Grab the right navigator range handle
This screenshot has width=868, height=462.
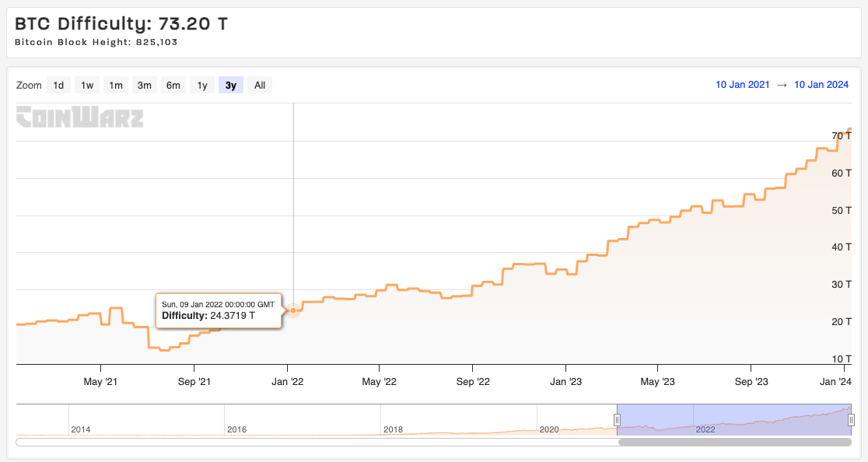coord(851,420)
